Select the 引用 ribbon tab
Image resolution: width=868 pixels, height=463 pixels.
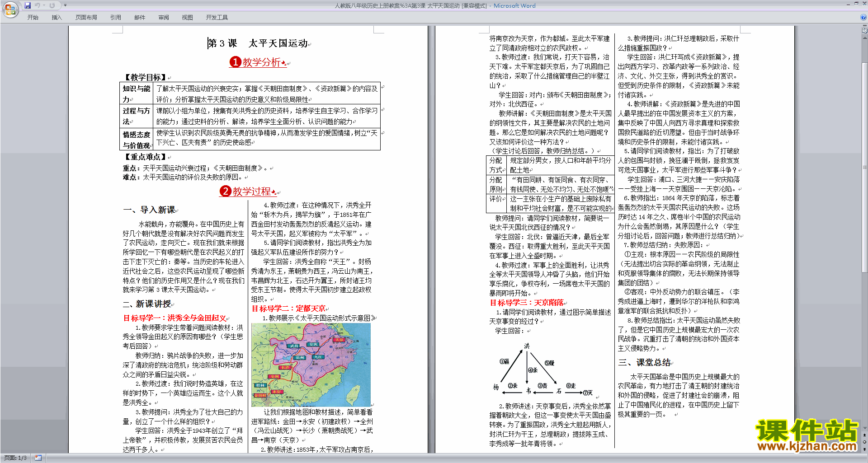pyautogui.click(x=116, y=18)
